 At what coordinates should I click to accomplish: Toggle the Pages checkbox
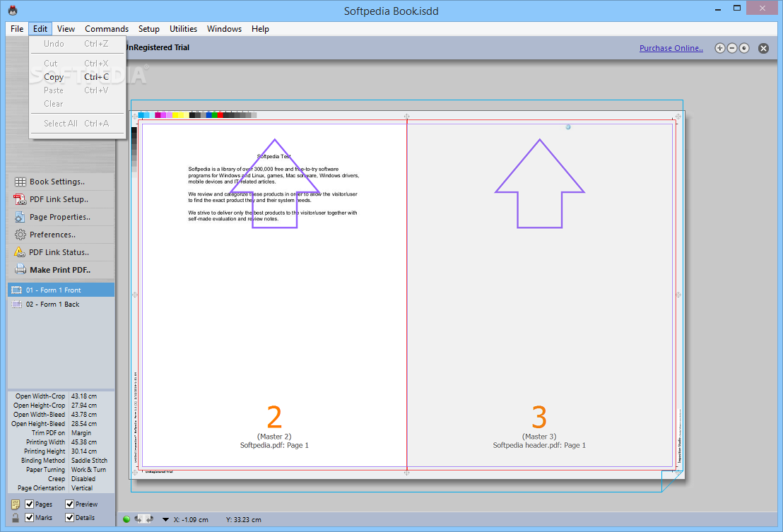pyautogui.click(x=30, y=504)
